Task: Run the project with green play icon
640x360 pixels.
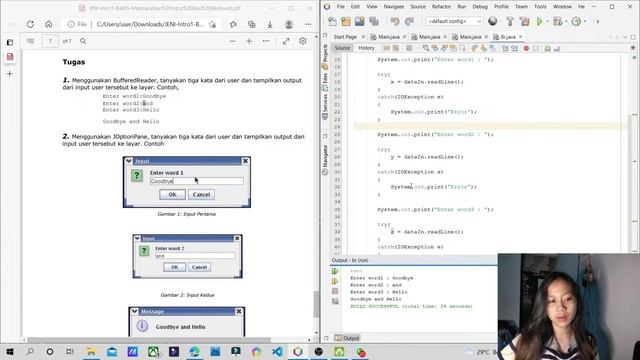Action: point(539,21)
